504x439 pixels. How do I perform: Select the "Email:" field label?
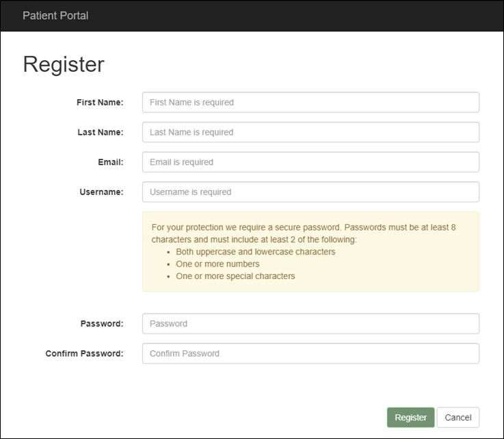click(x=110, y=162)
